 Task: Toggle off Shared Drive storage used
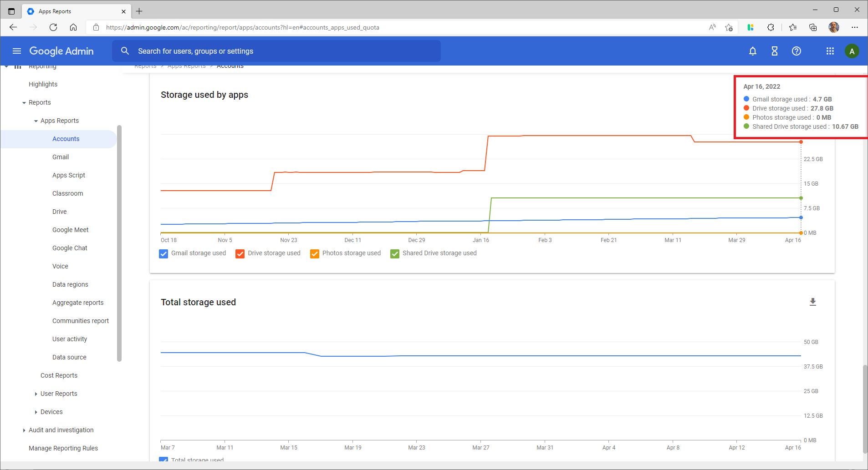[x=394, y=253]
